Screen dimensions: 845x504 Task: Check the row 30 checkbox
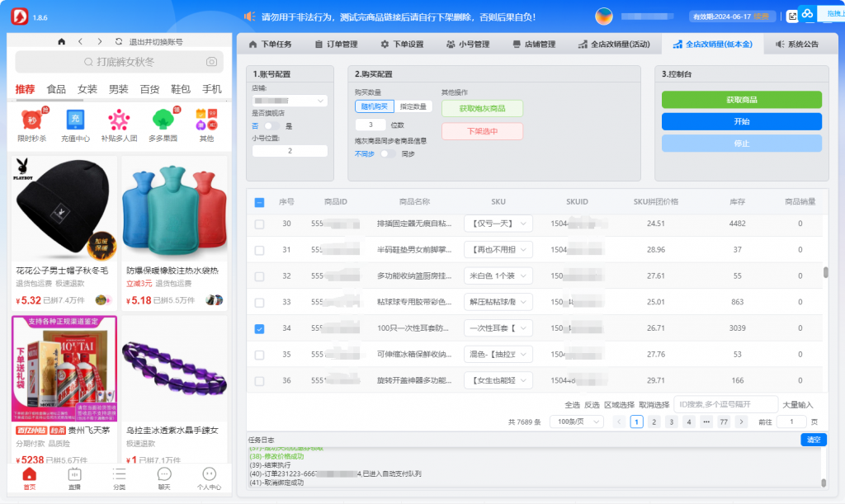[x=259, y=224]
